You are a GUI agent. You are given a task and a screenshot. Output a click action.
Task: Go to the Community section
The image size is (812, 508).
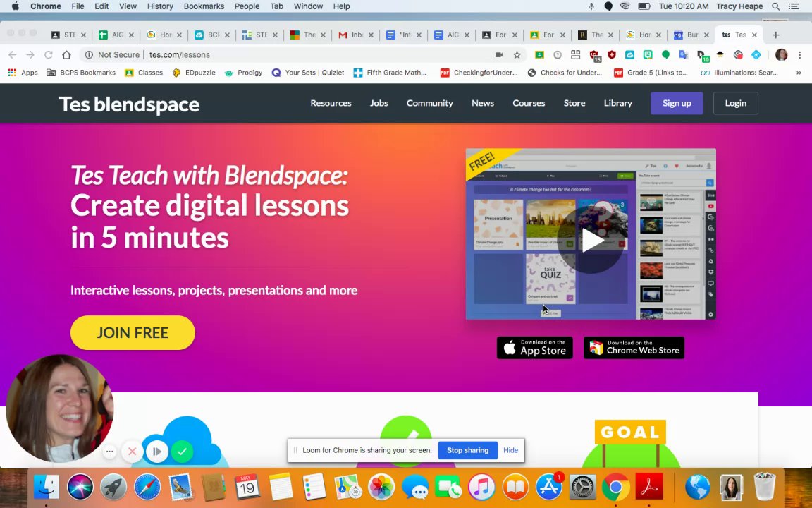pos(430,103)
